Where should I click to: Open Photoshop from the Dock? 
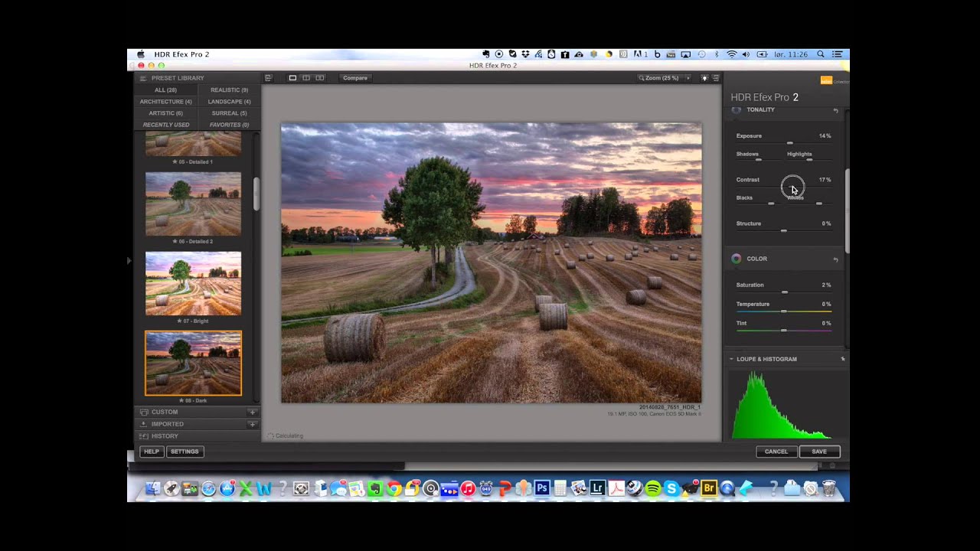pyautogui.click(x=542, y=487)
